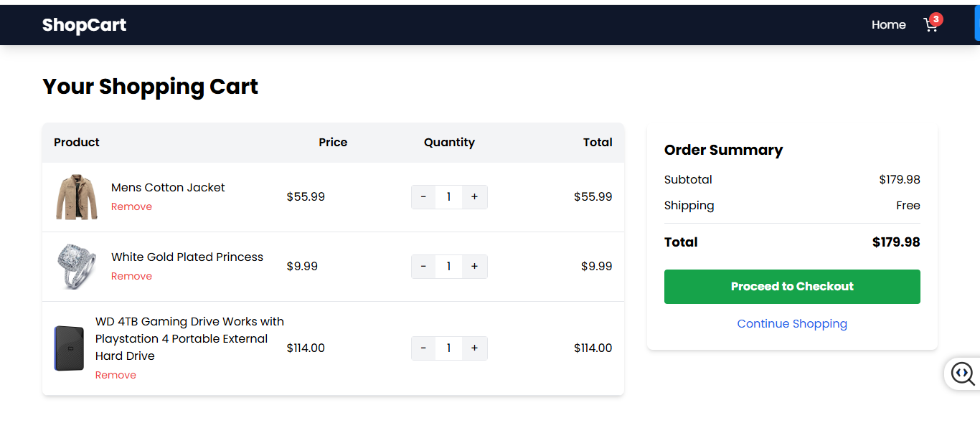The image size is (980, 438).
Task: Click the floating magnifier code icon
Action: point(962,373)
